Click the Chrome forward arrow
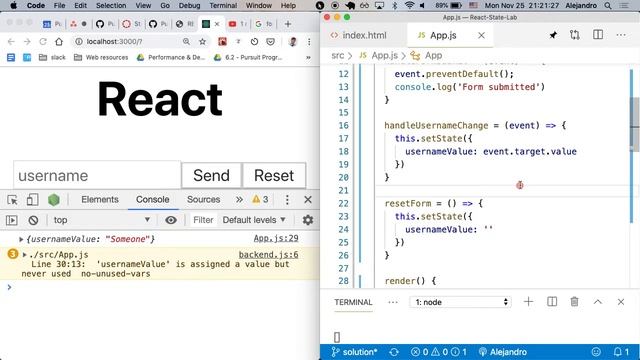Screen dimensions: 640x360 pyautogui.click(x=27, y=42)
